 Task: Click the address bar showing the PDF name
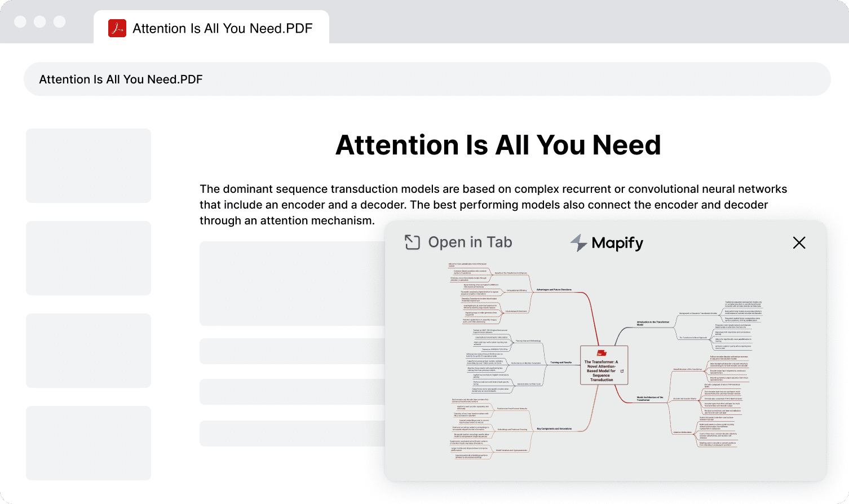tap(427, 79)
